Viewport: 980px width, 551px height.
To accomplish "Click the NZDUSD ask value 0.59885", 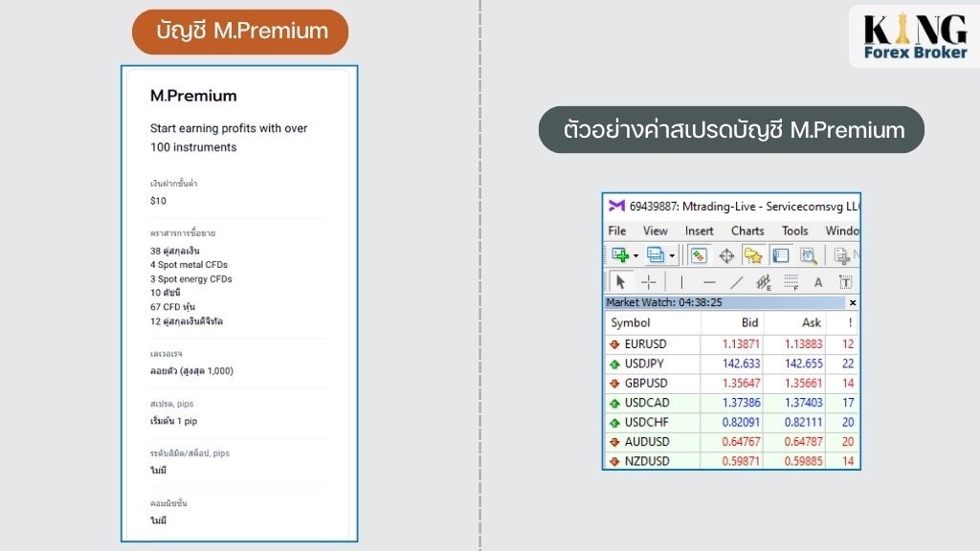I will 804,461.
